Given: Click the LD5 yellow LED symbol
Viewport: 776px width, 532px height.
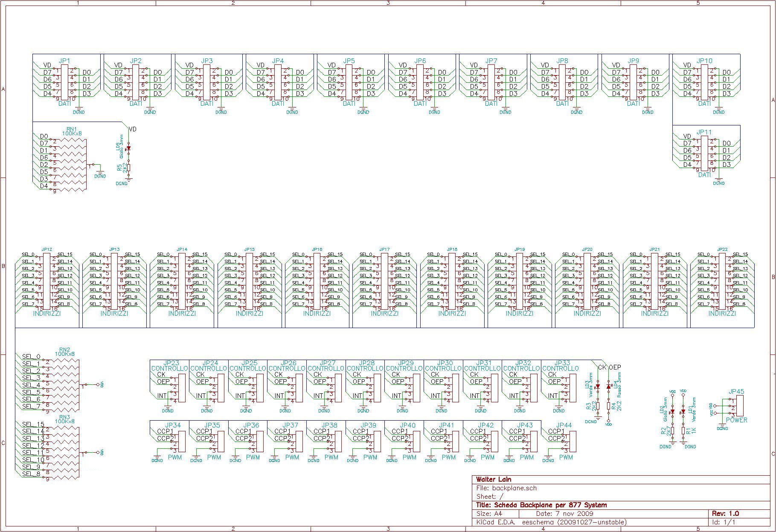Looking at the screenshot, I should tap(128, 148).
